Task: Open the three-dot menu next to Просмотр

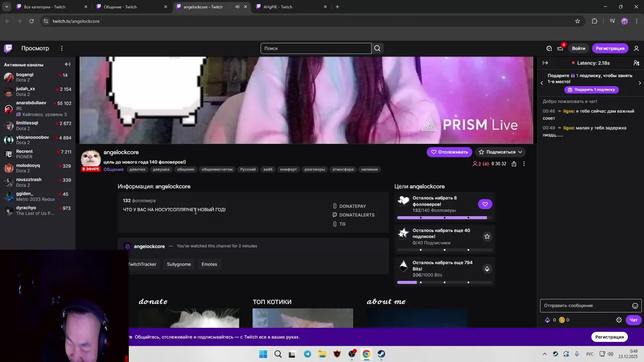Action: point(62,48)
